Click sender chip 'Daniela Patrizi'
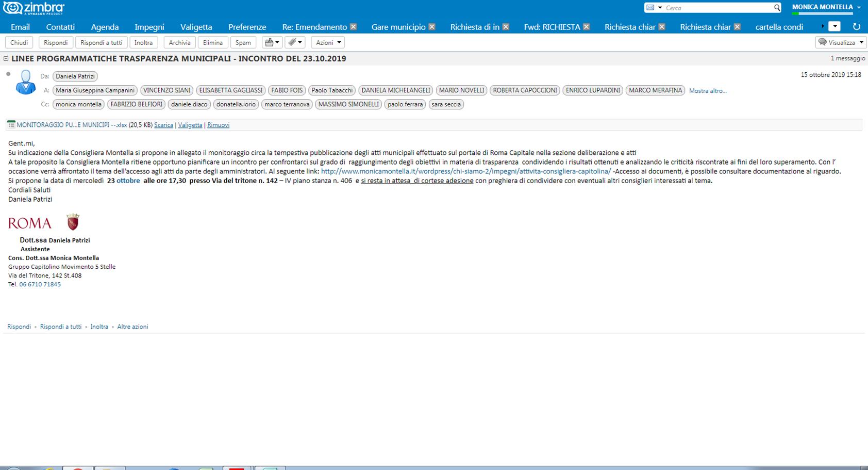The height and width of the screenshot is (470, 868). [x=75, y=76]
